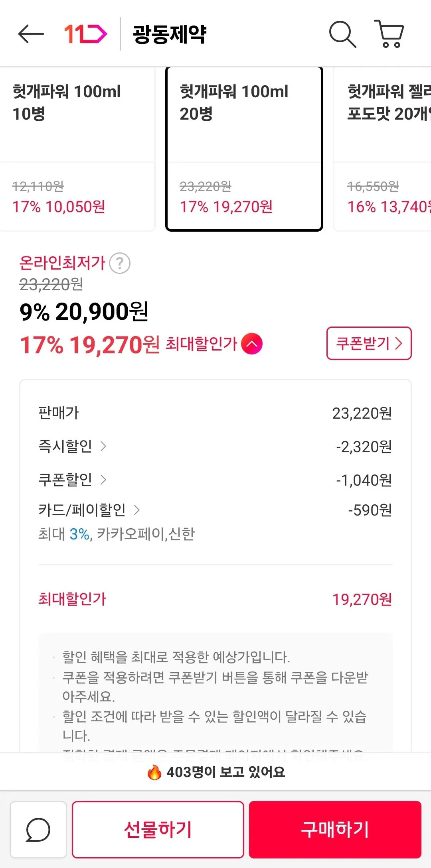Image resolution: width=431 pixels, height=868 pixels.
Task: Open the 11st home logo
Action: 85,34
